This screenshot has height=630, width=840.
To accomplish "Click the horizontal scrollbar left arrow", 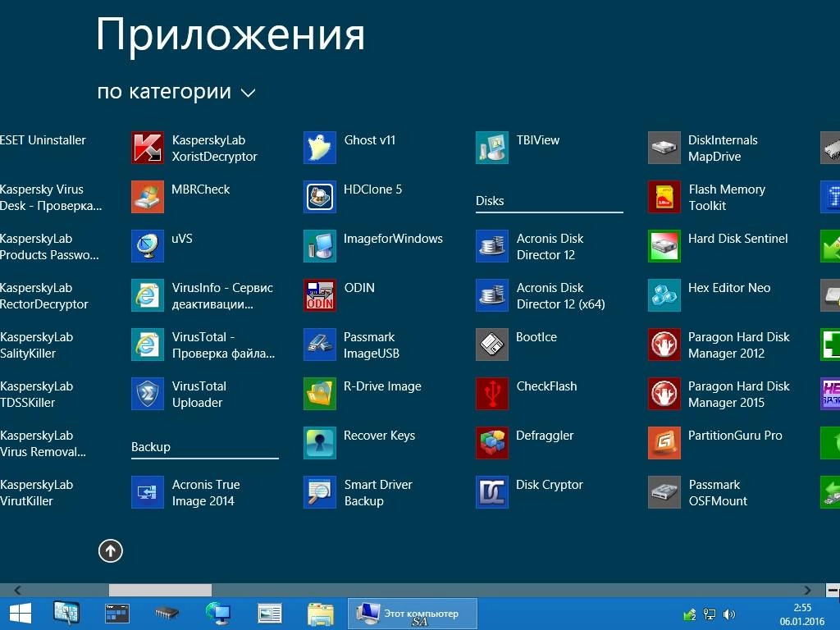I will pos(17,590).
